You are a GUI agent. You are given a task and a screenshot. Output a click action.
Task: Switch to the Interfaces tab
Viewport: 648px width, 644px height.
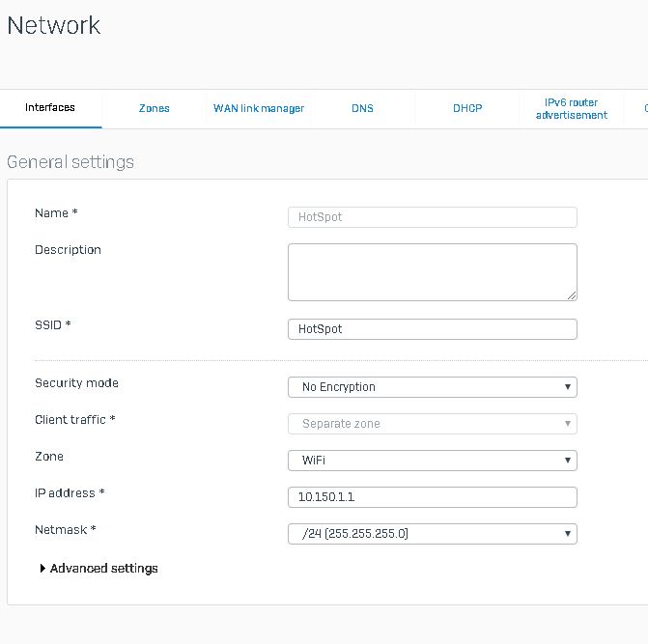point(50,108)
